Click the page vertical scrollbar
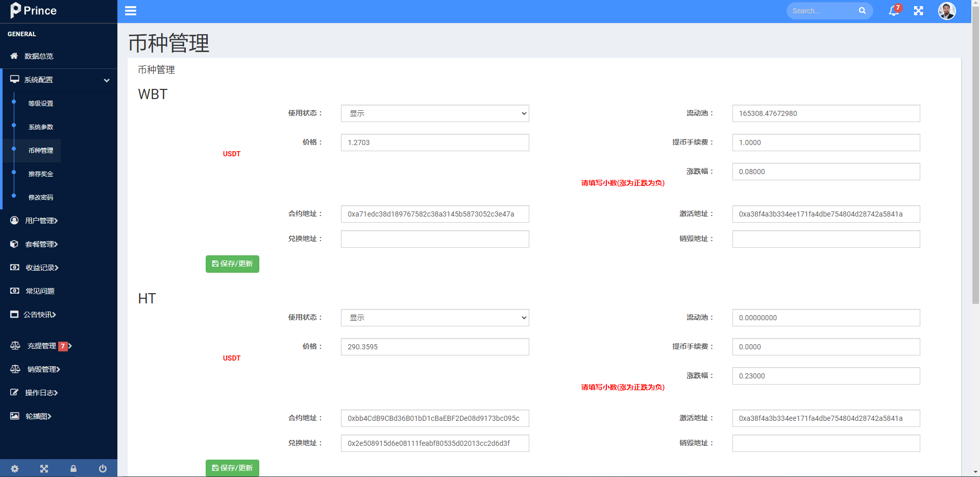 pos(975,153)
